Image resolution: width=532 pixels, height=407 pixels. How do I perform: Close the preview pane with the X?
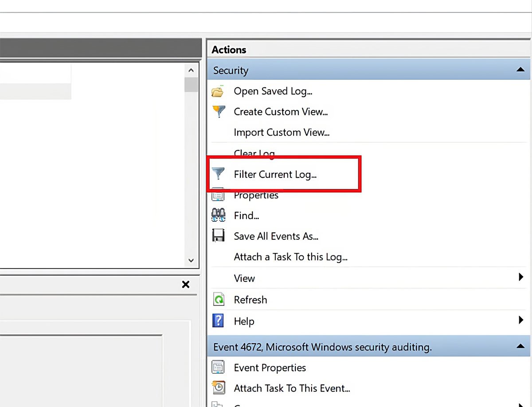tap(186, 285)
